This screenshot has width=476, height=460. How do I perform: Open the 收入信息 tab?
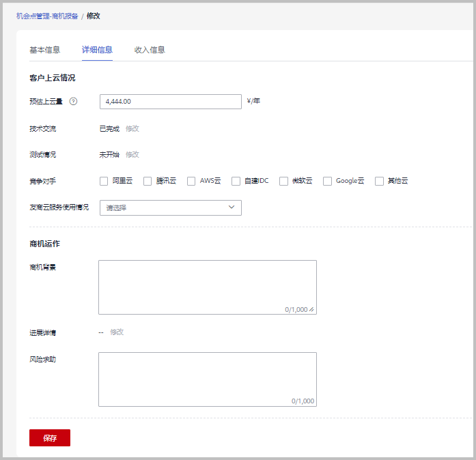click(x=150, y=50)
